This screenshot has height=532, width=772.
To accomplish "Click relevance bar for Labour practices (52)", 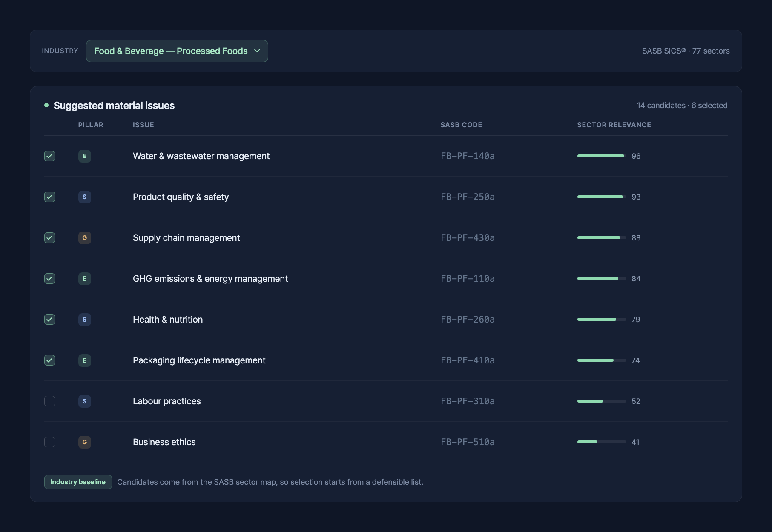I will point(602,401).
